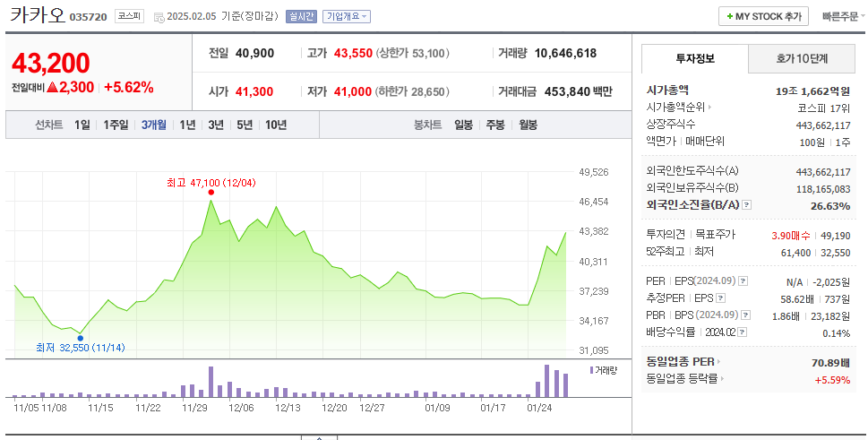Click the 동일업종 등락률 value +5.59%
Screen dimensions: 868x440
[832, 380]
